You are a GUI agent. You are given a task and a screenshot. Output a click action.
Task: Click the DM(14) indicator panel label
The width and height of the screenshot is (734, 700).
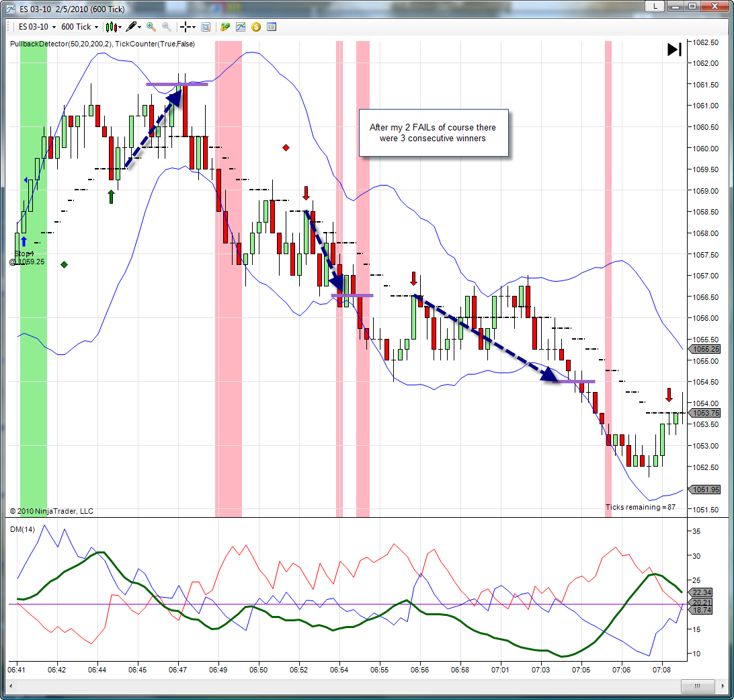point(22,529)
